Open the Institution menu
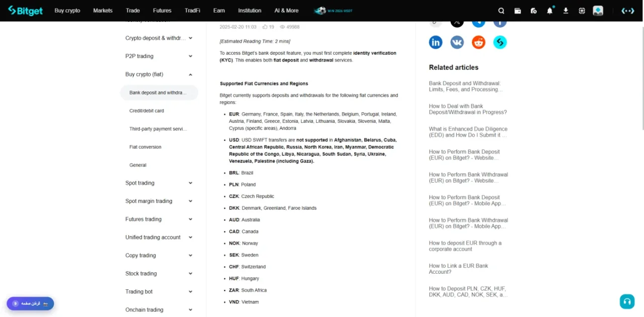 tap(250, 11)
